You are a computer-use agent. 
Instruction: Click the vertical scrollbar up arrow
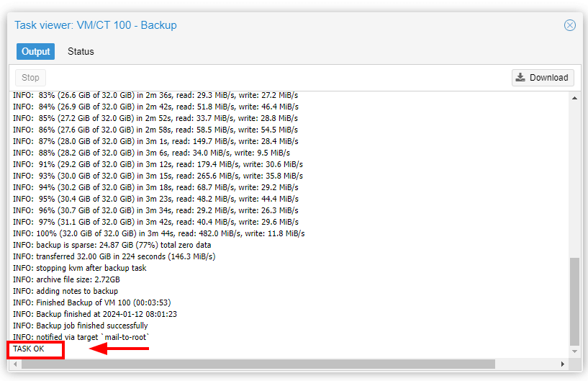click(x=574, y=99)
